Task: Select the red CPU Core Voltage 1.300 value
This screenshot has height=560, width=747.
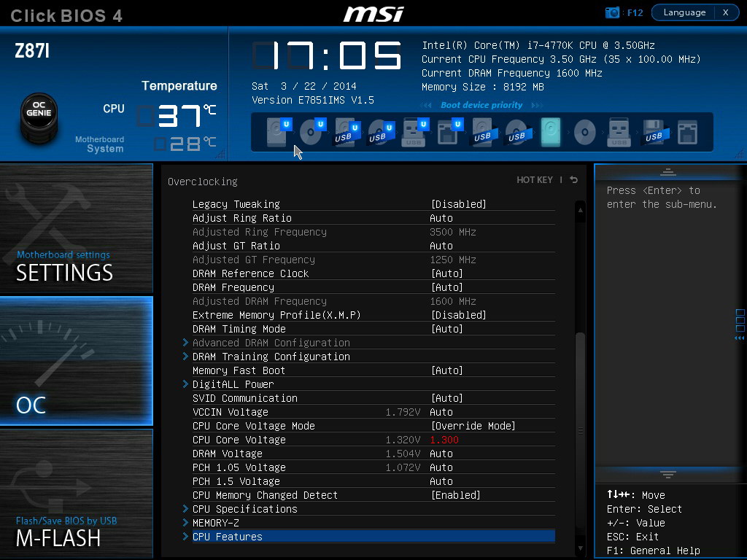Action: [x=444, y=440]
